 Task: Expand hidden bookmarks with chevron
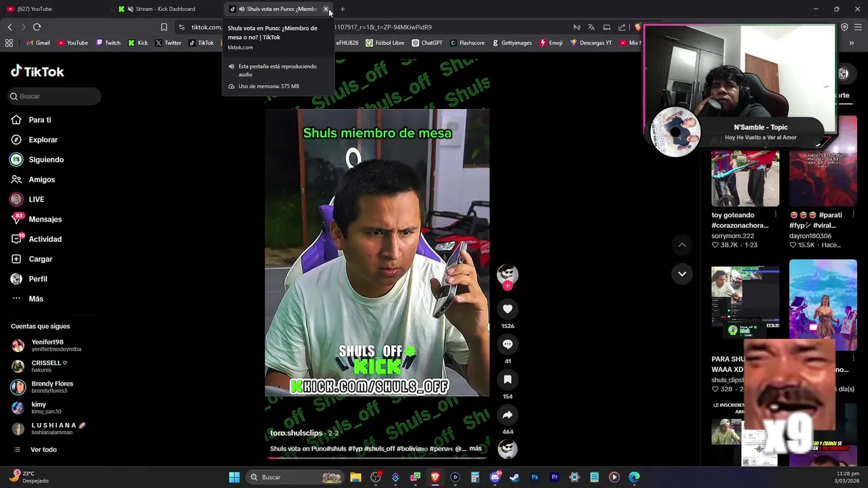(852, 43)
